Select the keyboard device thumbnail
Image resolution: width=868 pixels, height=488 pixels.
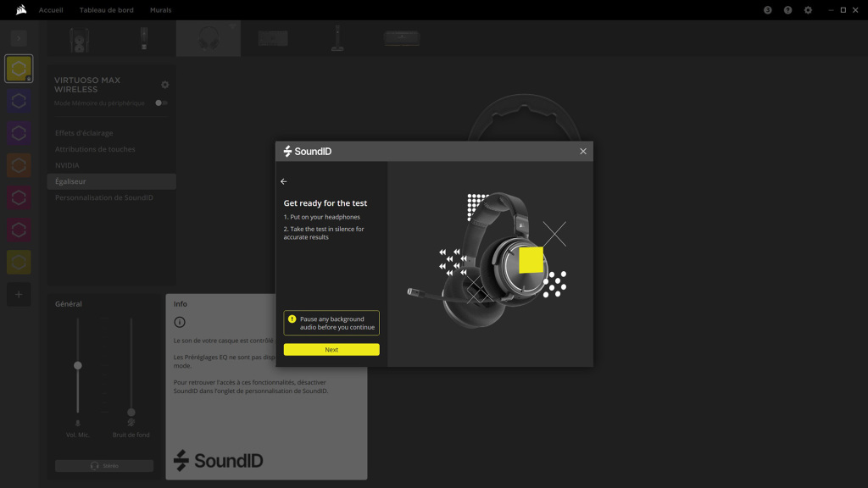tap(273, 38)
